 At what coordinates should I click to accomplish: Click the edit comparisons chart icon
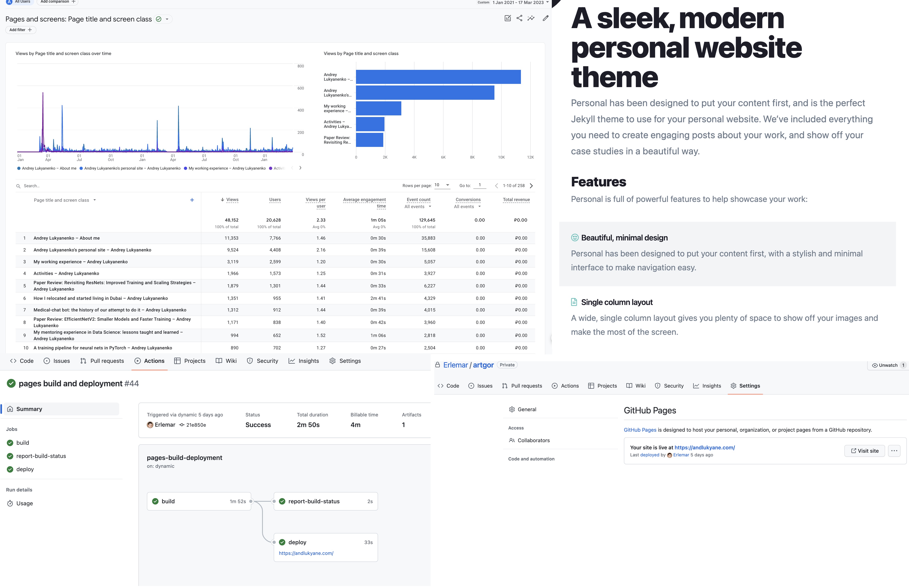507,18
